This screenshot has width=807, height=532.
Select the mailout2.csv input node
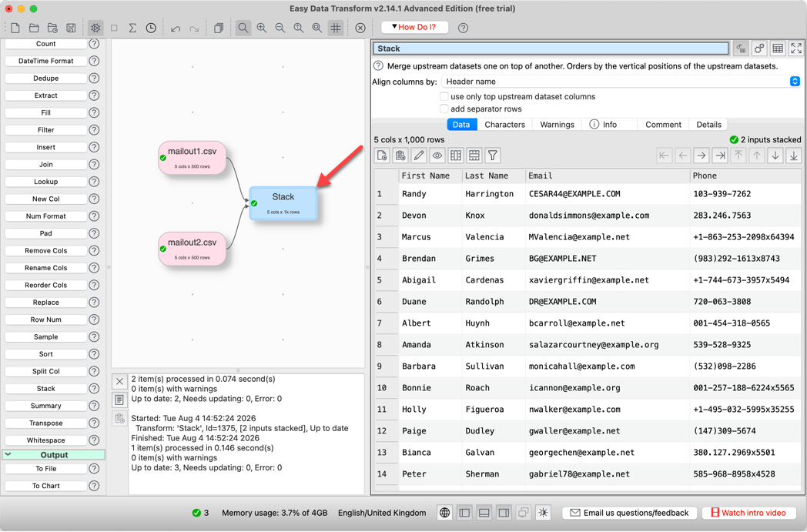192,249
